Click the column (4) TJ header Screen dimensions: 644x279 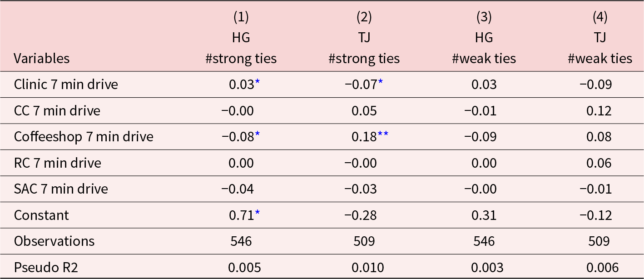point(599,38)
